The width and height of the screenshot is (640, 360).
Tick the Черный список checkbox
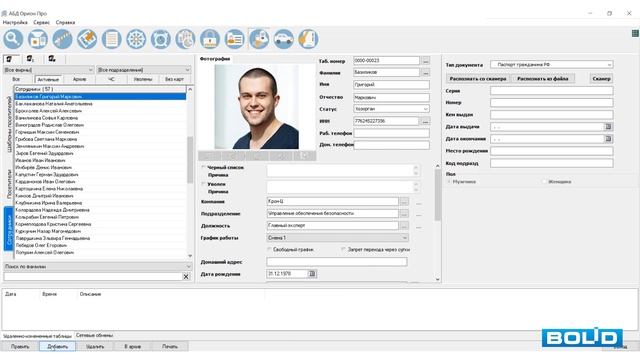pyautogui.click(x=203, y=167)
